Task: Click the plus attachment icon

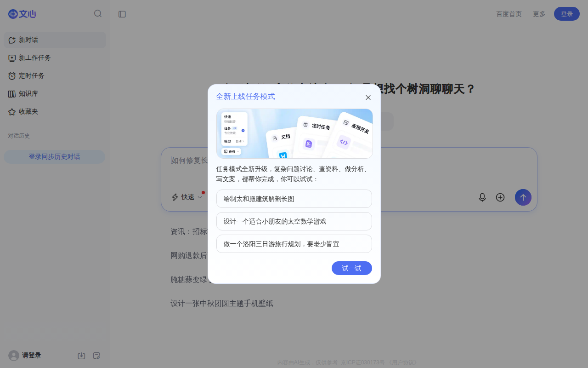Action: [x=500, y=197]
